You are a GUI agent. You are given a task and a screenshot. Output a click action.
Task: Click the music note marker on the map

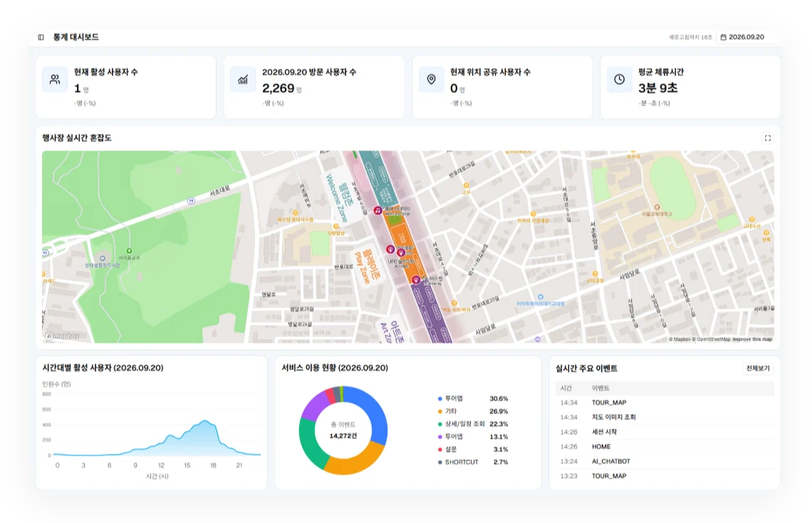coord(378,210)
